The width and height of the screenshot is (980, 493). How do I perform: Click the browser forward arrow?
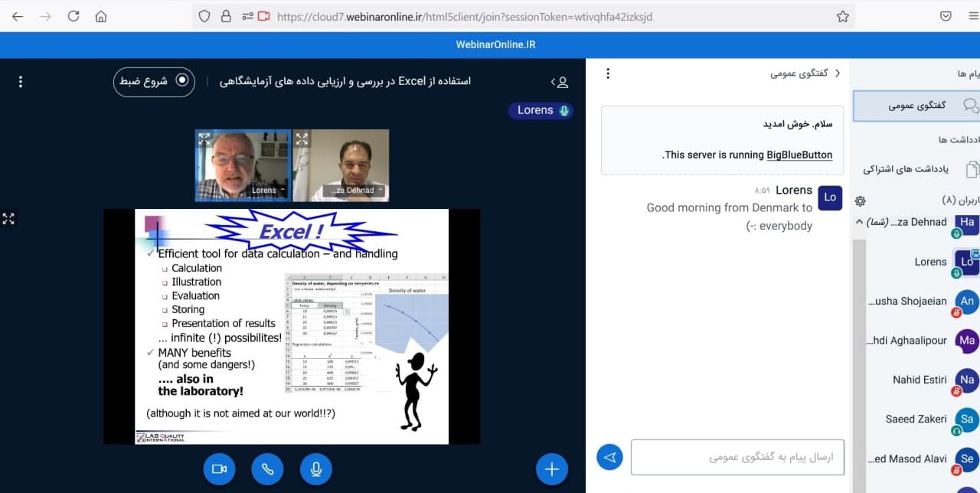(x=45, y=16)
